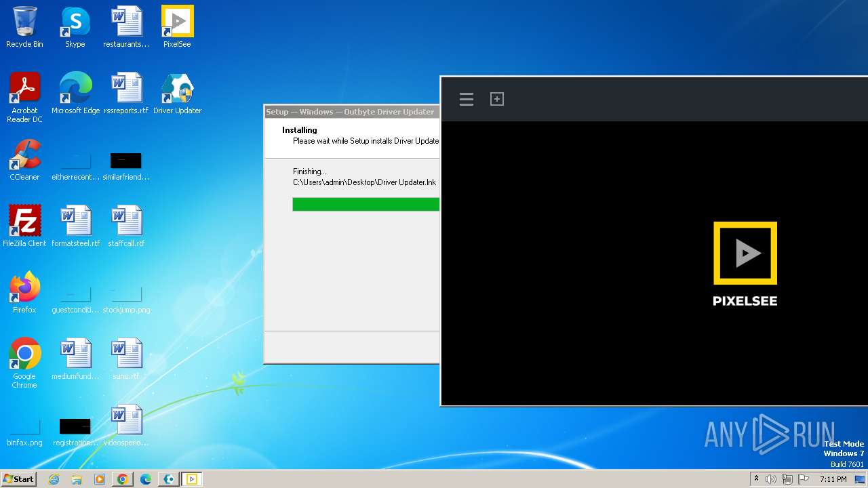
Task: Click the PixelSee logo in the player
Action: tap(745, 264)
